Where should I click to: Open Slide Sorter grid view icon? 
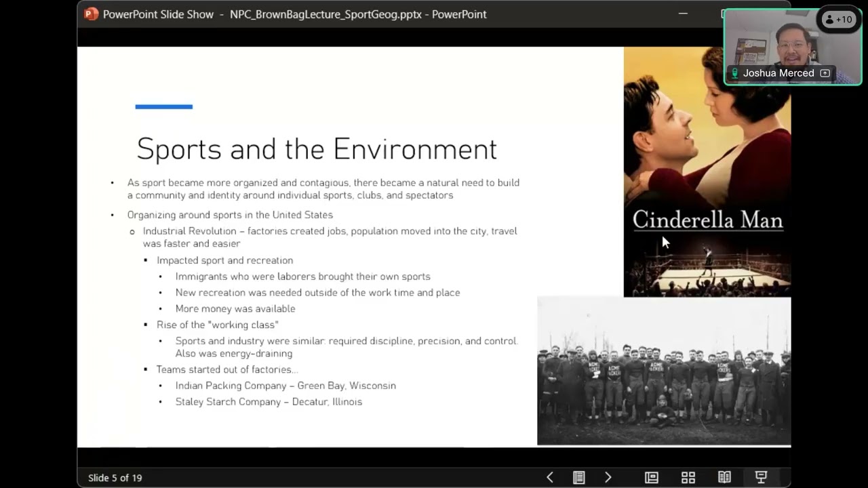click(688, 478)
